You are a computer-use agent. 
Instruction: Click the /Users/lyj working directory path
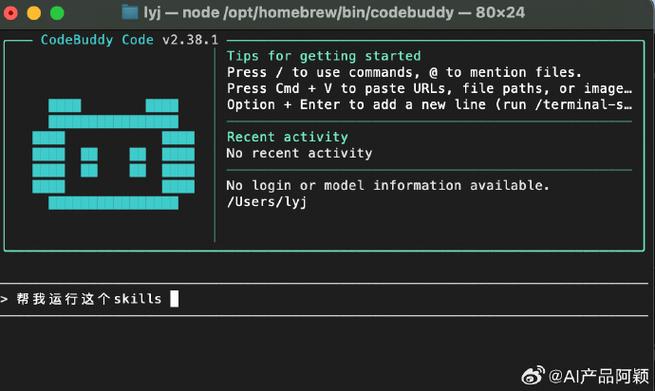[267, 202]
